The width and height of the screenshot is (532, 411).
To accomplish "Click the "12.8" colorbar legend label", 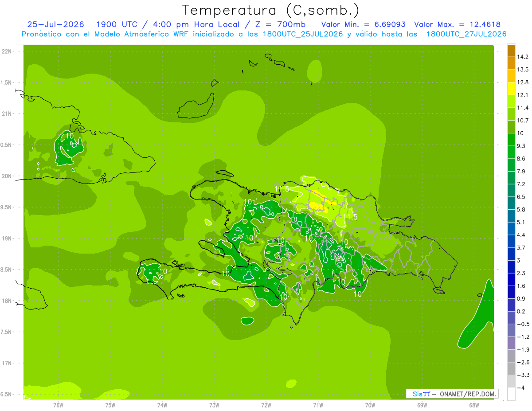I will 523,82.
